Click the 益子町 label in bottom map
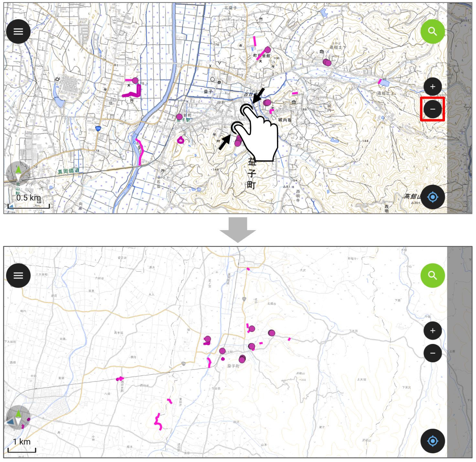 233,366
